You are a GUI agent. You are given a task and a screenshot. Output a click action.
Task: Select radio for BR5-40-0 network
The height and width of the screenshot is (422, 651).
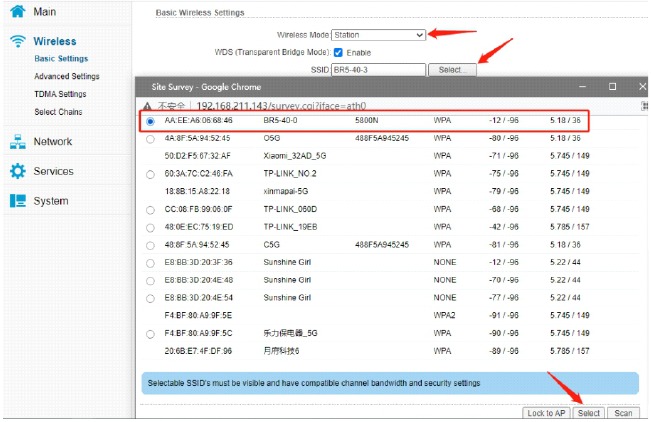coord(150,121)
